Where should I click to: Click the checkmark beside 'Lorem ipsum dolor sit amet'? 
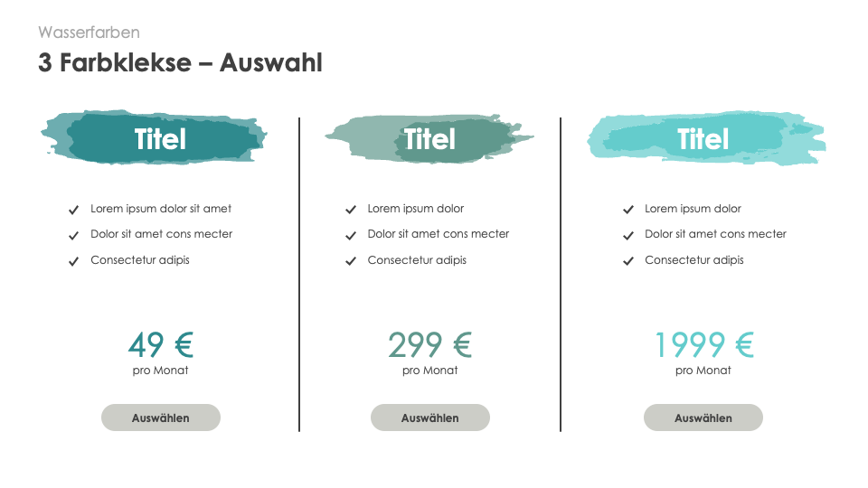click(x=74, y=210)
